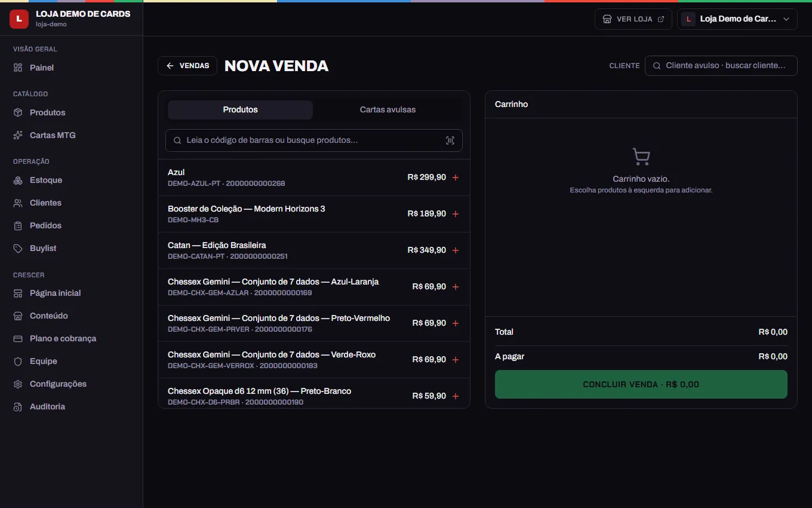812x508 pixels.
Task: Click the Carrinho vazio message
Action: (641, 179)
